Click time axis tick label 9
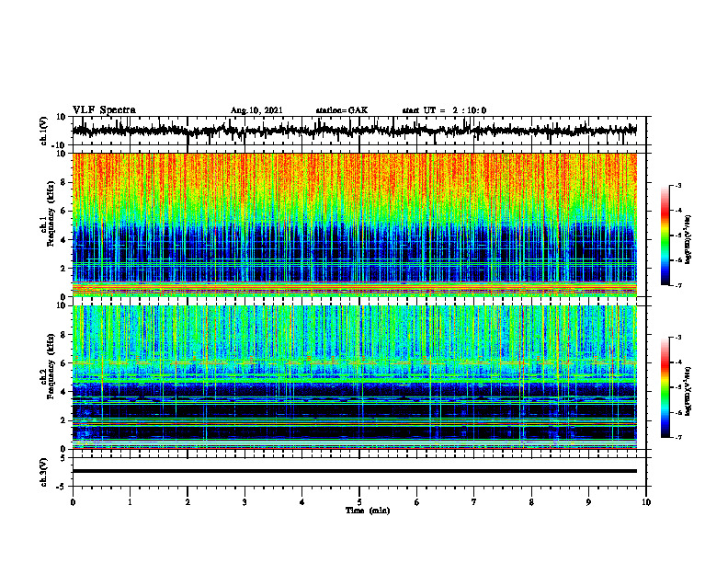 pyautogui.click(x=588, y=502)
